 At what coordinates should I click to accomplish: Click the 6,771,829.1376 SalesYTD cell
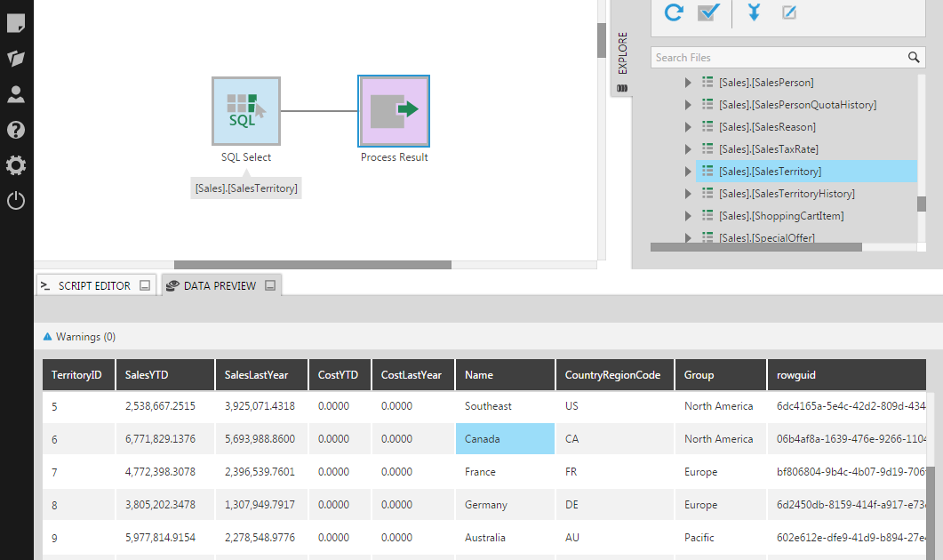pyautogui.click(x=164, y=438)
